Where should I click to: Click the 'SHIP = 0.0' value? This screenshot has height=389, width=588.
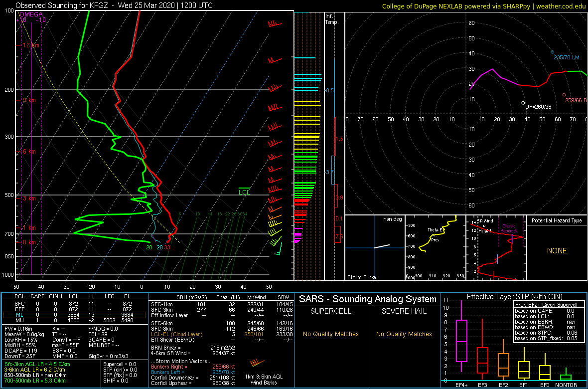tap(115, 380)
